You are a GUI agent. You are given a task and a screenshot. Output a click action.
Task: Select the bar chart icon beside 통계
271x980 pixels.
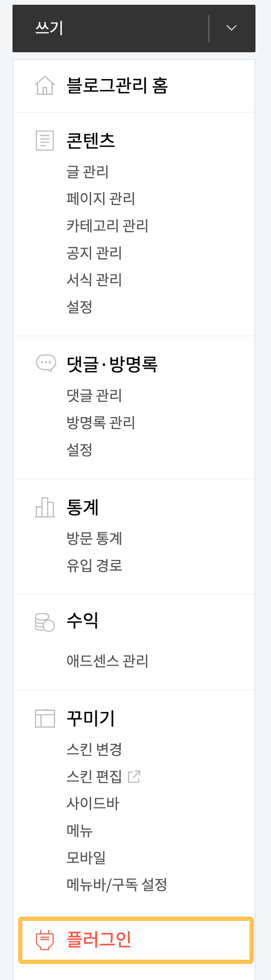[x=44, y=507]
